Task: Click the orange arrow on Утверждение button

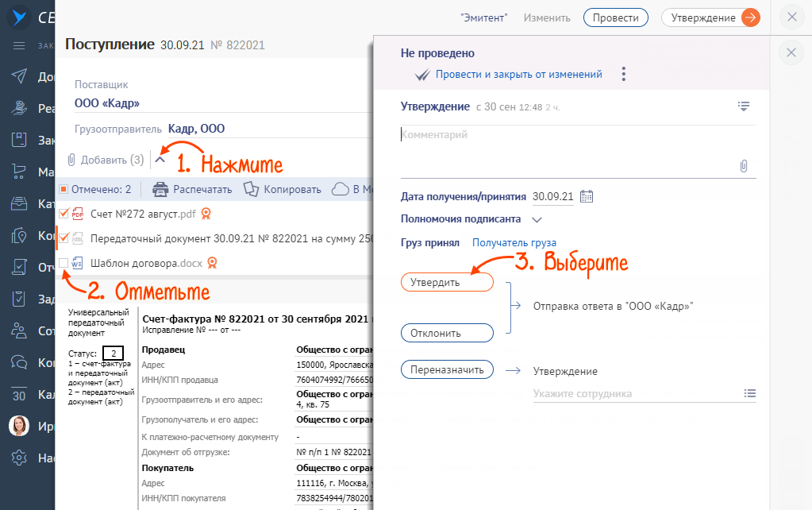Action: click(x=750, y=17)
